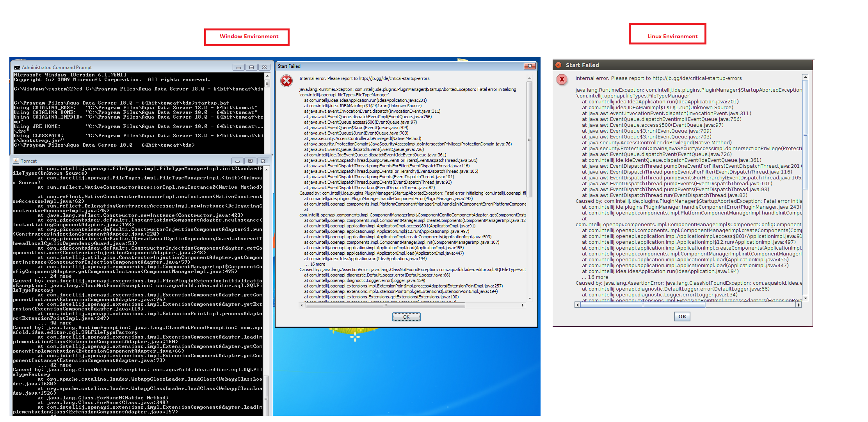Click the horizontal scrollbar thumb in Linux dialog
Viewport: 868px width, 422px height.
tap(642, 305)
